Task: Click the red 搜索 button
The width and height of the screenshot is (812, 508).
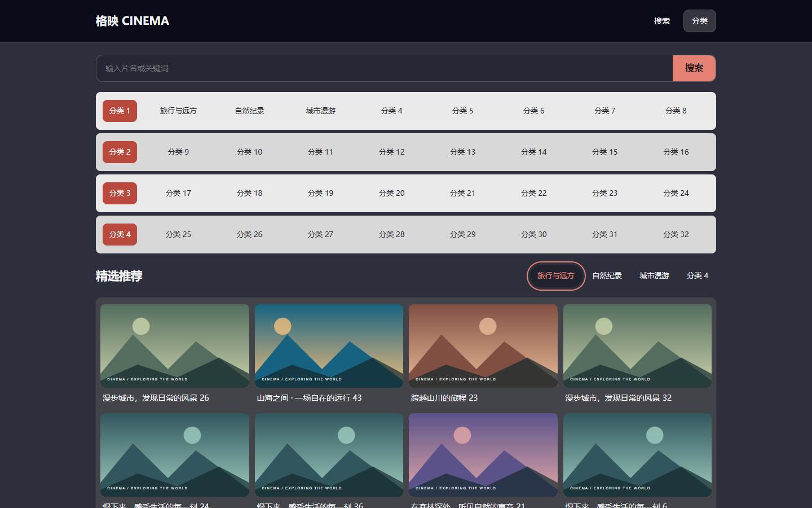Action: pyautogui.click(x=694, y=68)
